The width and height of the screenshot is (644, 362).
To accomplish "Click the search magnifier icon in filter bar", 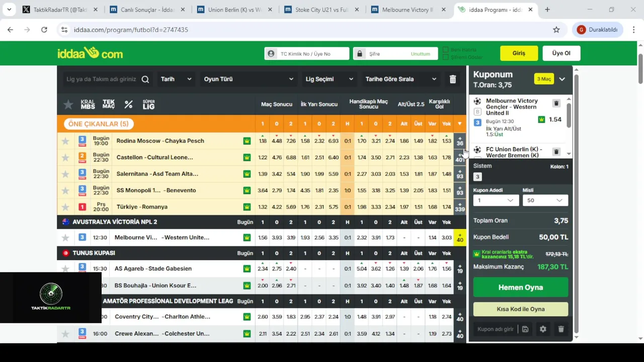I will (x=145, y=79).
